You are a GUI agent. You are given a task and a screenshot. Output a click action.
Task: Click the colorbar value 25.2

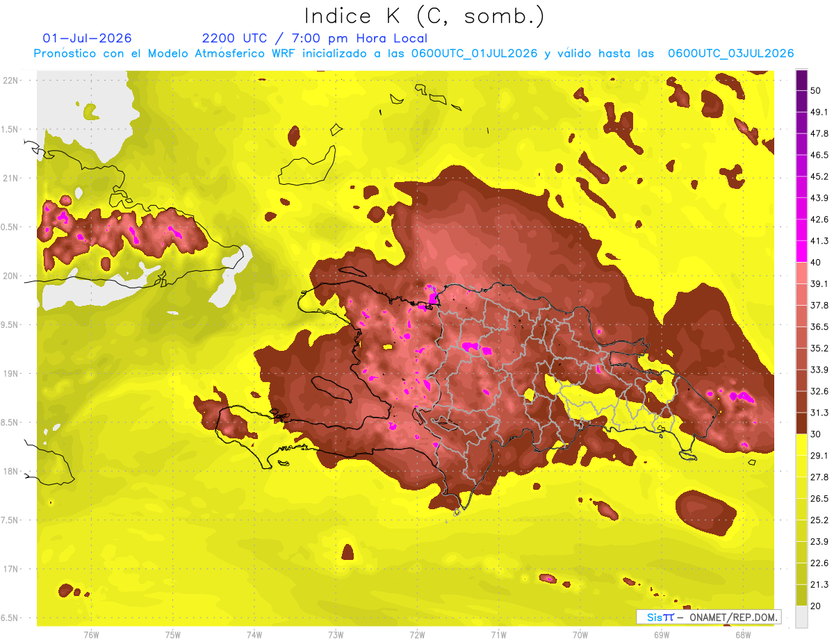tap(819, 520)
